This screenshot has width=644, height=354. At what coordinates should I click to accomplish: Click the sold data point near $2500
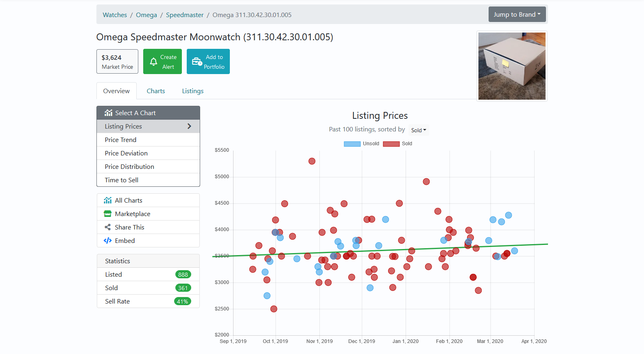coord(274,309)
